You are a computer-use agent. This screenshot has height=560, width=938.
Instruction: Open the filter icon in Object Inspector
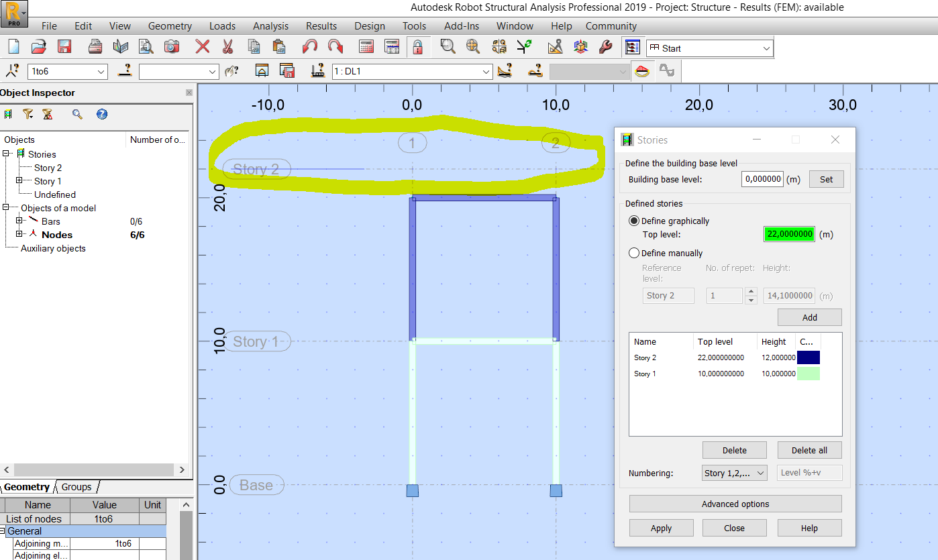coord(28,114)
